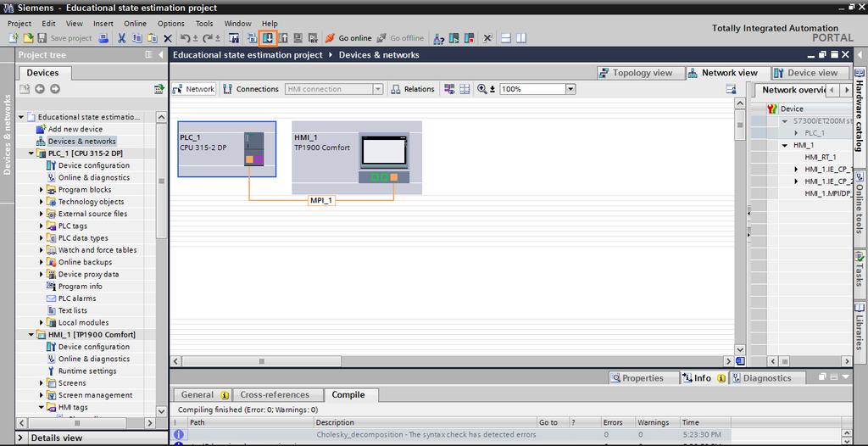
Task: Click network canvas horizontal scrollbar thumb
Action: pos(261,361)
